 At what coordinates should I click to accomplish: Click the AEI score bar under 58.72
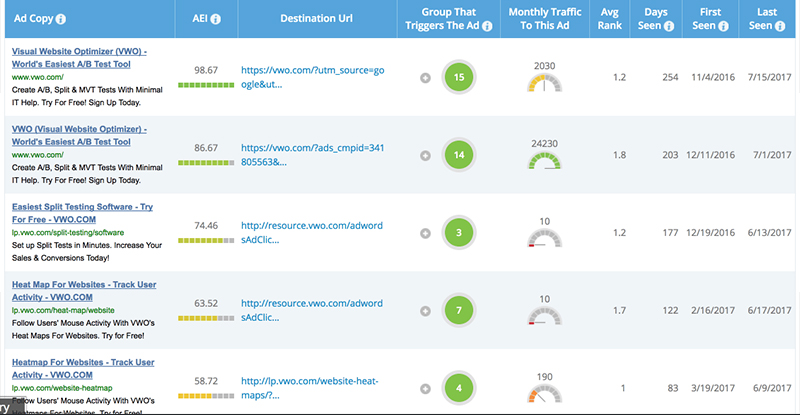tap(206, 396)
